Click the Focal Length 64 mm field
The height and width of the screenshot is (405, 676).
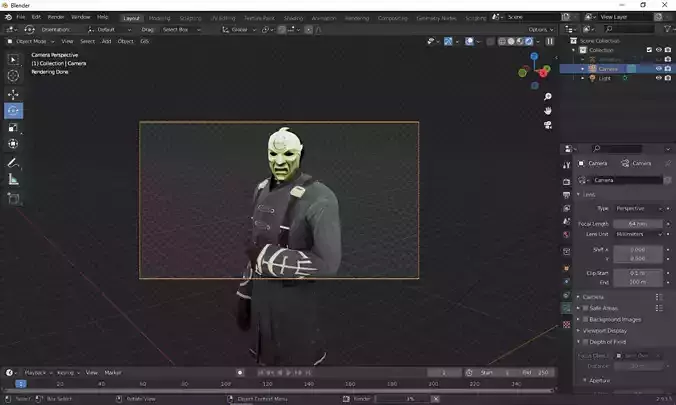638,224
